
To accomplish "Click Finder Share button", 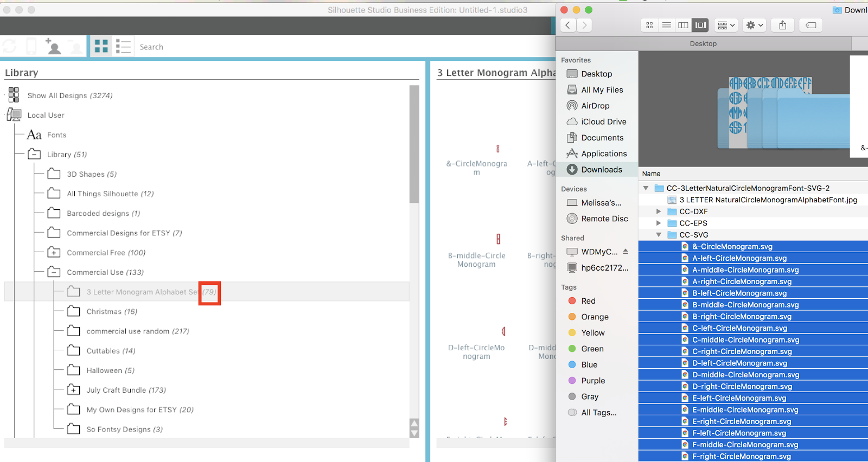I will pos(782,25).
